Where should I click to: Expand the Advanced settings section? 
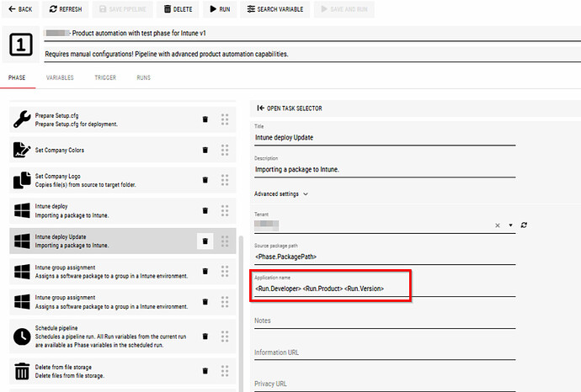coord(281,193)
